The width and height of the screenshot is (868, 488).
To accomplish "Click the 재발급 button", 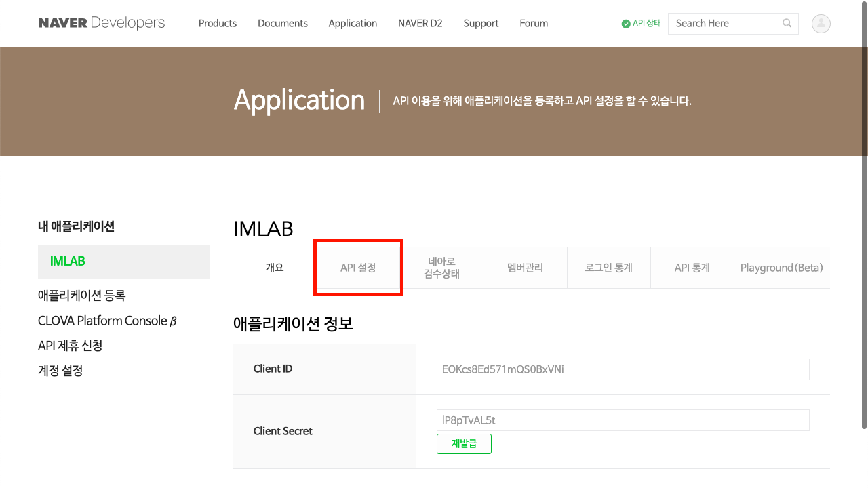I will pos(464,444).
